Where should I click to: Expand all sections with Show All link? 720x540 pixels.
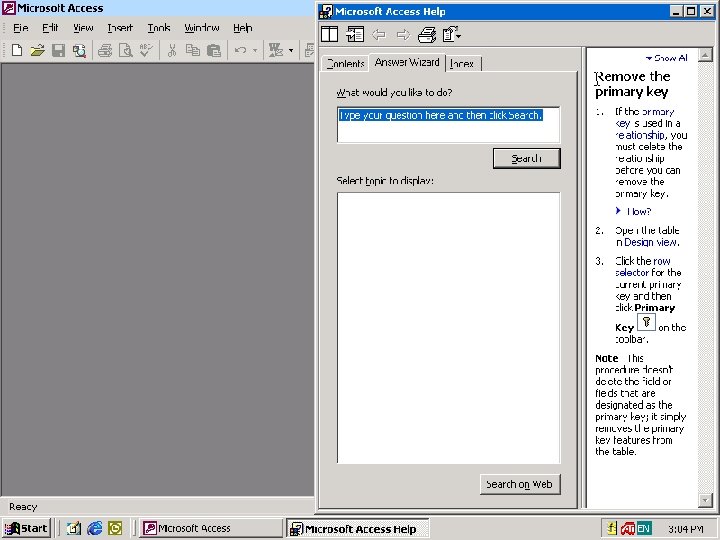(x=667, y=58)
